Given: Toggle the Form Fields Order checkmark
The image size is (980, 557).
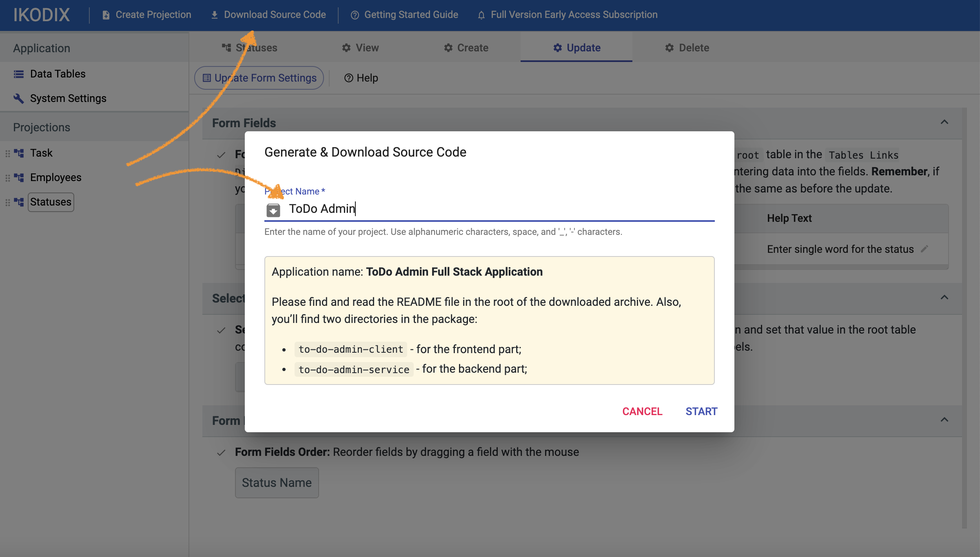Looking at the screenshot, I should [x=221, y=453].
